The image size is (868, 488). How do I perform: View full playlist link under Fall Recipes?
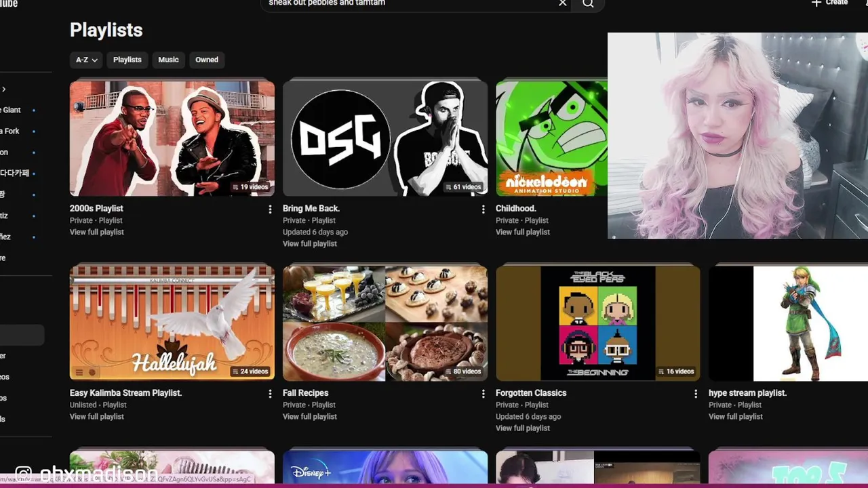tap(310, 416)
